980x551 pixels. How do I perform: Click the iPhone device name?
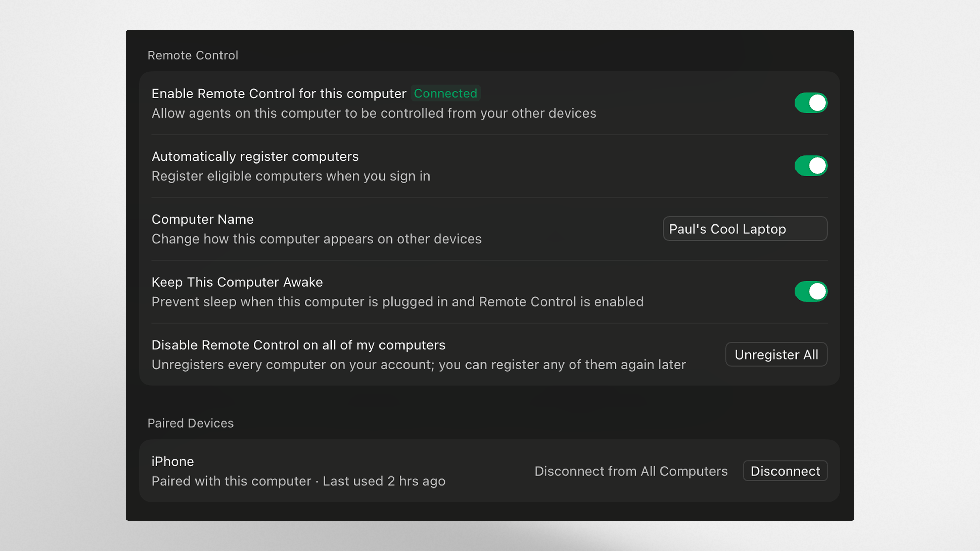173,461
